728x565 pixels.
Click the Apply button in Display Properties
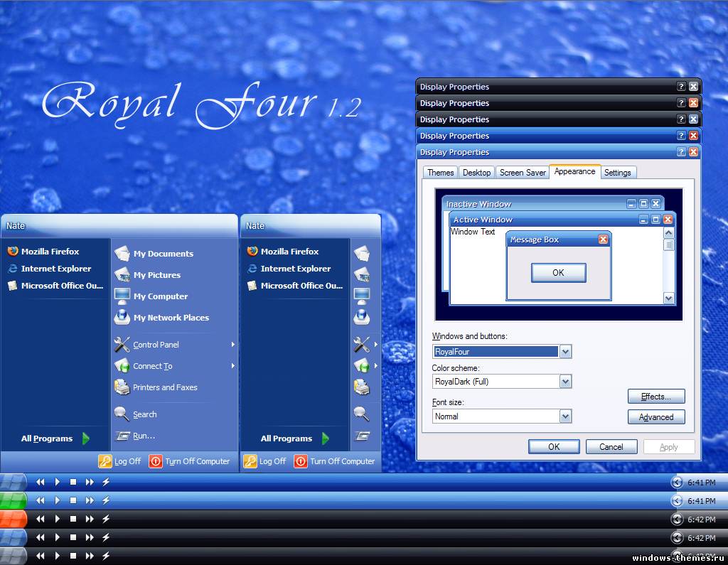pyautogui.click(x=668, y=446)
